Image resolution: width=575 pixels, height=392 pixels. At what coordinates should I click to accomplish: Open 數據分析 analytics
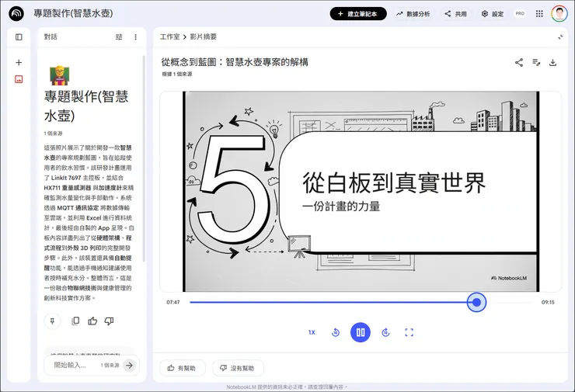413,14
